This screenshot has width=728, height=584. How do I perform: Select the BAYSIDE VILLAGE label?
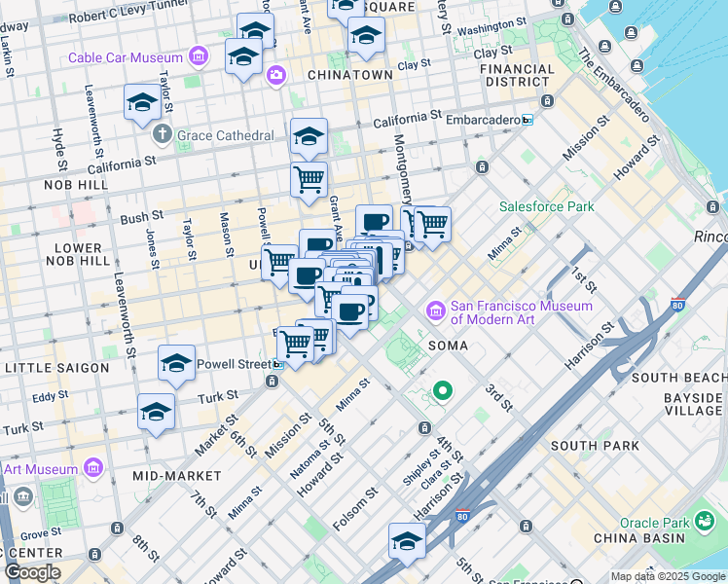tap(693, 404)
